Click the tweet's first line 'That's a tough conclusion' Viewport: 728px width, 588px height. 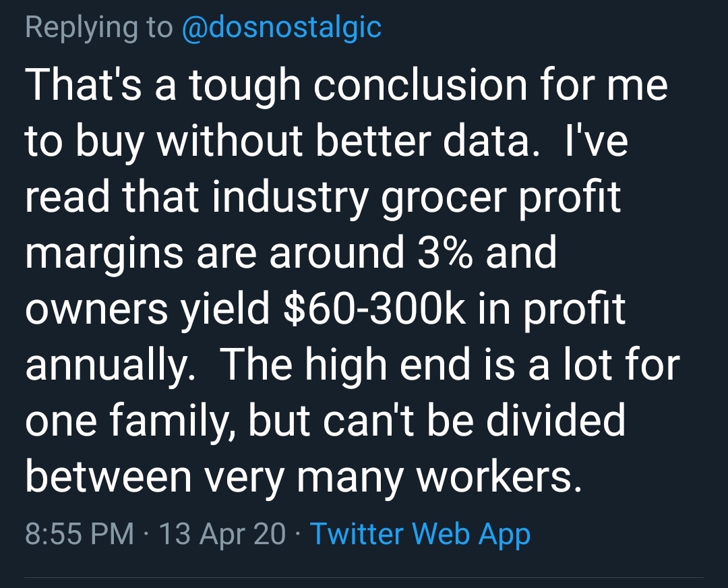pyautogui.click(x=276, y=86)
